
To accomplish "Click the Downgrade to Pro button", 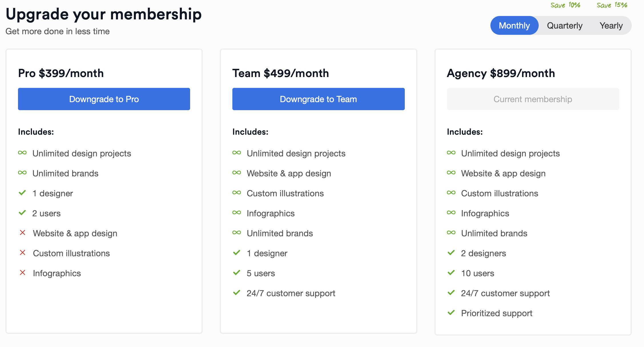I will point(104,99).
